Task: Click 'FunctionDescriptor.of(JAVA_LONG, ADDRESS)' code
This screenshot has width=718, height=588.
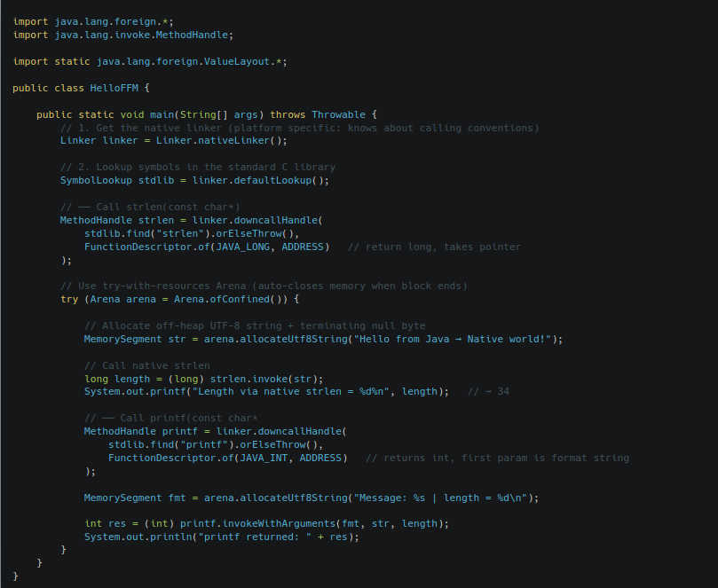Action: (x=207, y=247)
